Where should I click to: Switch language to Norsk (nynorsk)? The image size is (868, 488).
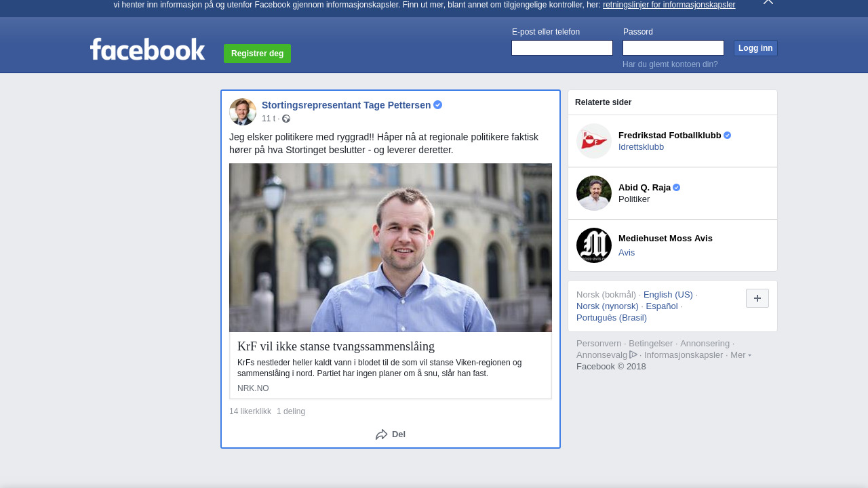pyautogui.click(x=608, y=306)
